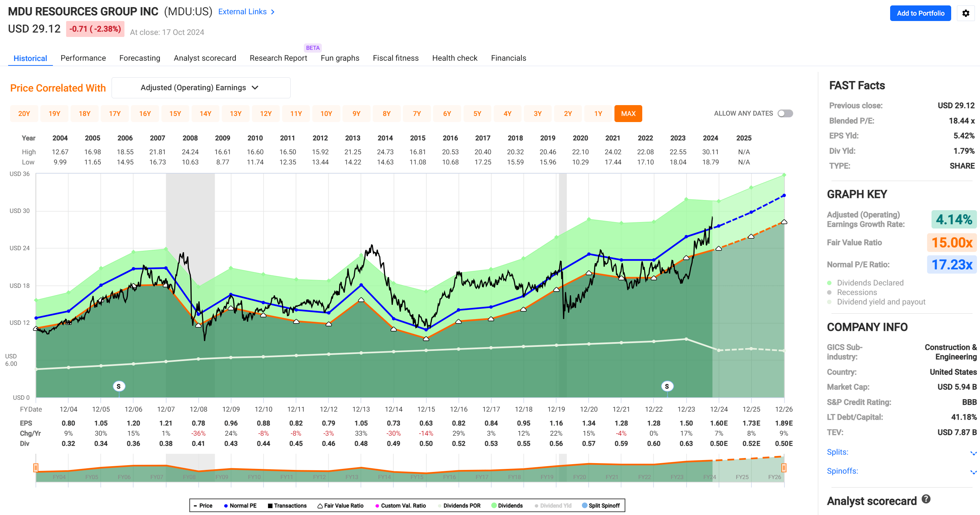Click the External Links chevron arrow
Image resolution: width=980 pixels, height=515 pixels.
[273, 12]
